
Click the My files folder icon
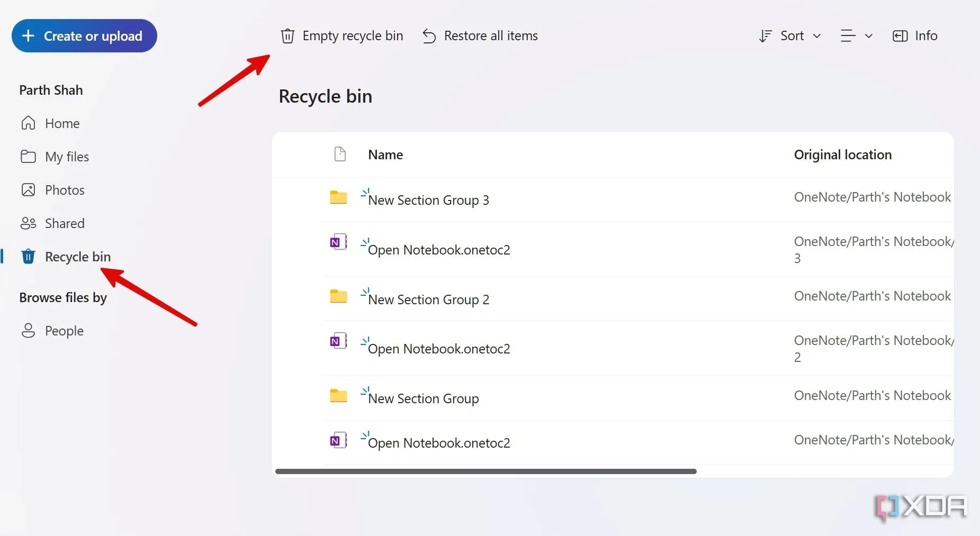pyautogui.click(x=28, y=157)
